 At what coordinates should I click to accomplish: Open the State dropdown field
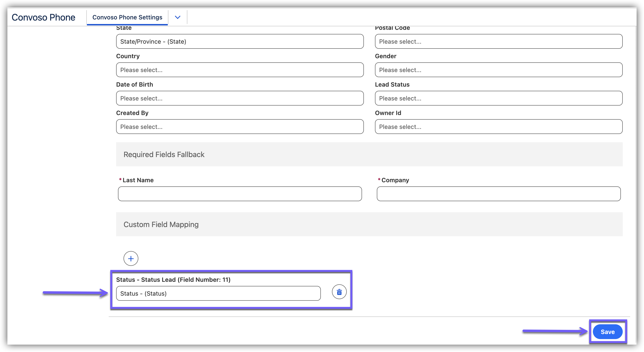tap(239, 41)
